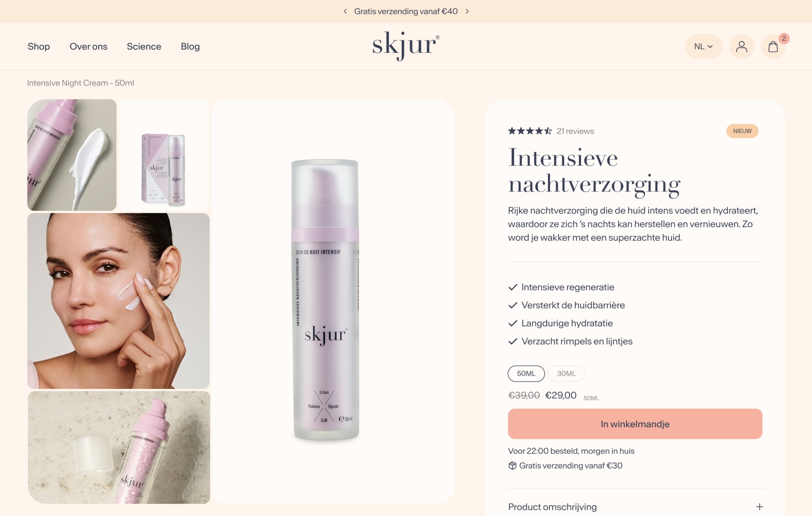Show the previous announcement banner message
812x516 pixels.
[x=345, y=11]
